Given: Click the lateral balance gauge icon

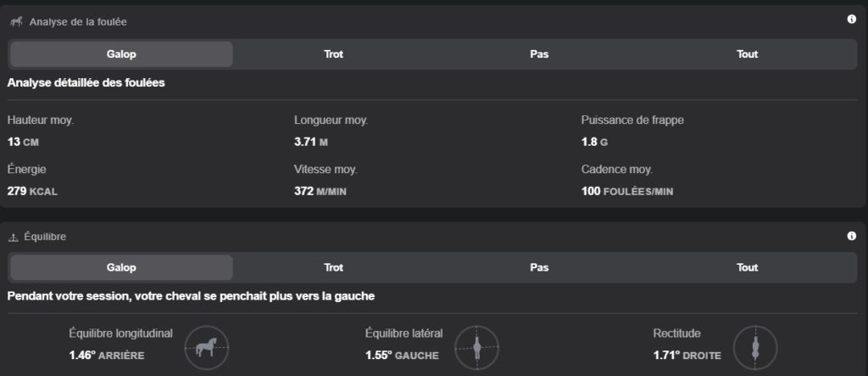Looking at the screenshot, I should tap(476, 346).
